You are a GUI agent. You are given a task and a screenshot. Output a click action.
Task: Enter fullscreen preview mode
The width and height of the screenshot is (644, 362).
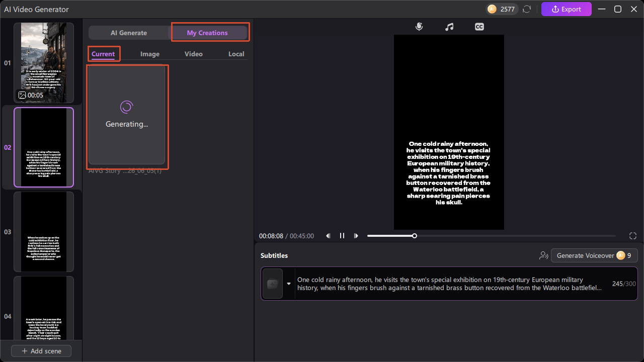point(633,236)
